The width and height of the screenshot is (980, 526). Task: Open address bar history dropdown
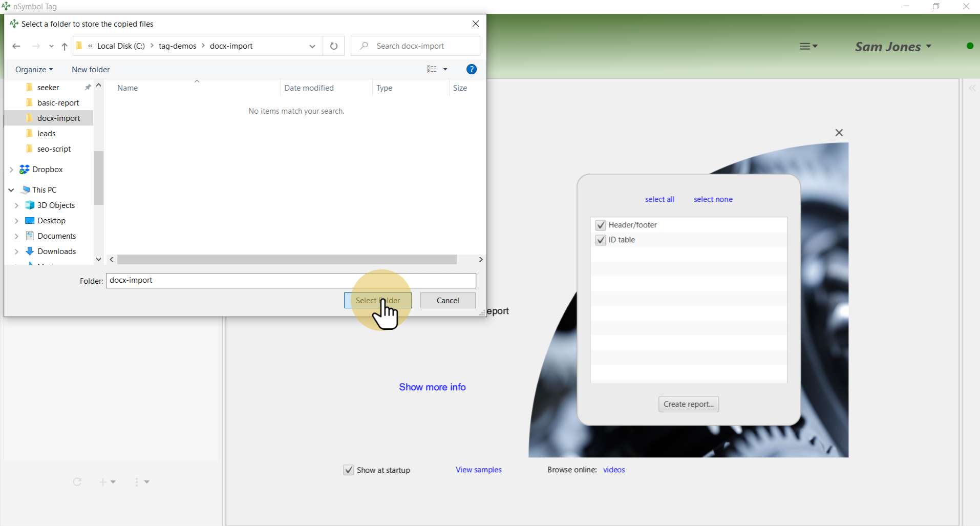(312, 46)
